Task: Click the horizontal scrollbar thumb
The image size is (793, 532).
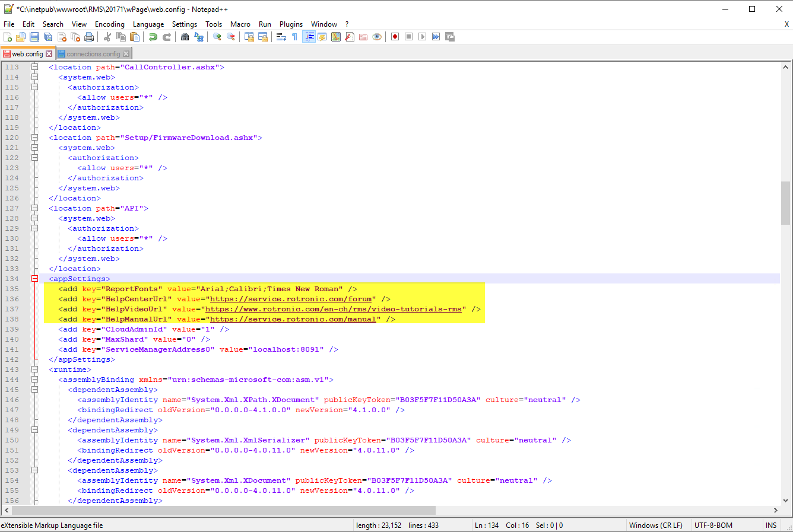Action: (224, 510)
